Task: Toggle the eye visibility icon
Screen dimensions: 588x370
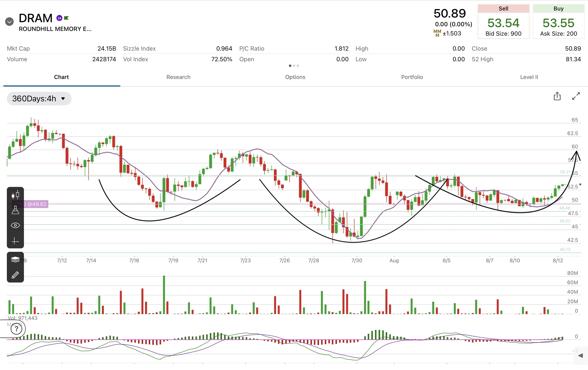Action: (15, 225)
